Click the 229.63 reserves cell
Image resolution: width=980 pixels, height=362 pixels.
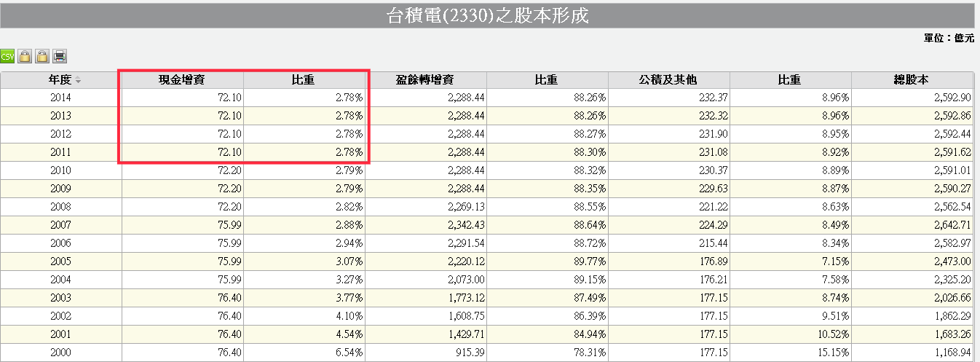[x=668, y=188]
